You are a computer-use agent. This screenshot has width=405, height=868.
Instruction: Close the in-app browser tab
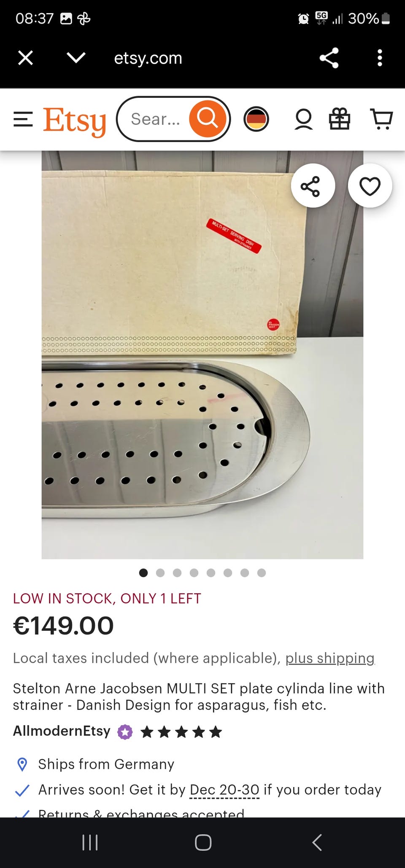(26, 58)
